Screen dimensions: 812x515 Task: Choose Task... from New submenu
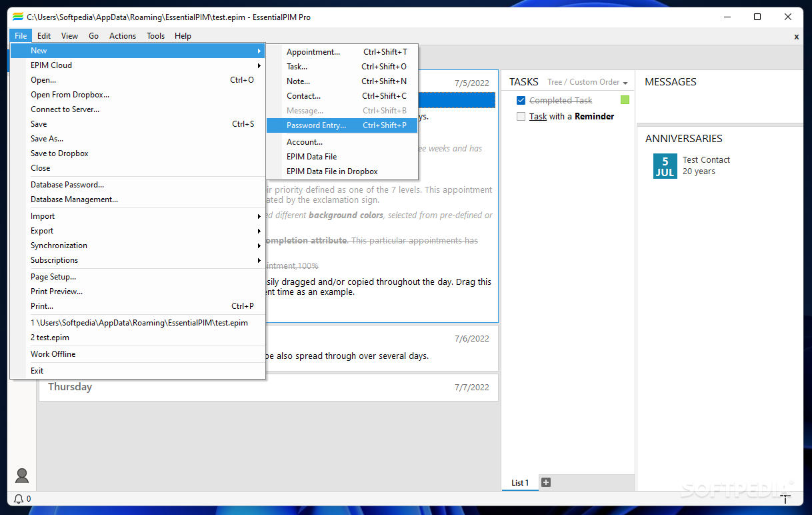click(x=342, y=67)
